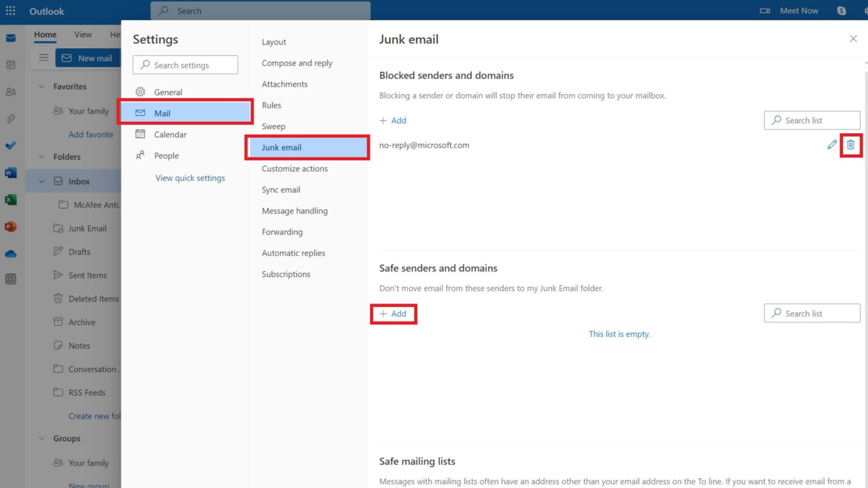This screenshot has width=868, height=488.
Task: Open the To Do checkmark icon
Action: (x=11, y=146)
